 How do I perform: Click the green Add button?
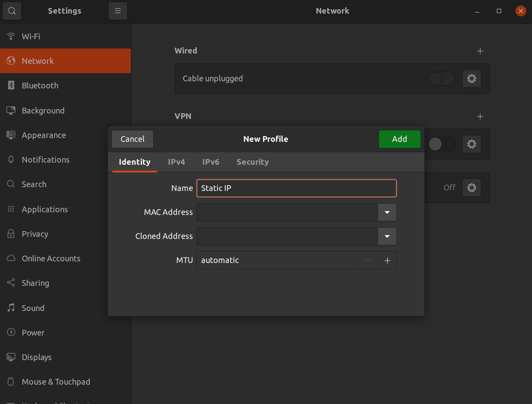coord(399,139)
